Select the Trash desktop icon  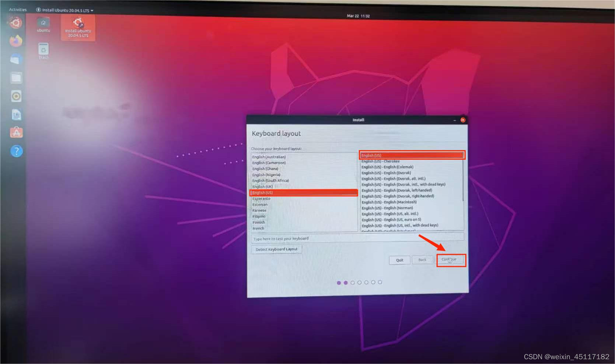pos(43,51)
